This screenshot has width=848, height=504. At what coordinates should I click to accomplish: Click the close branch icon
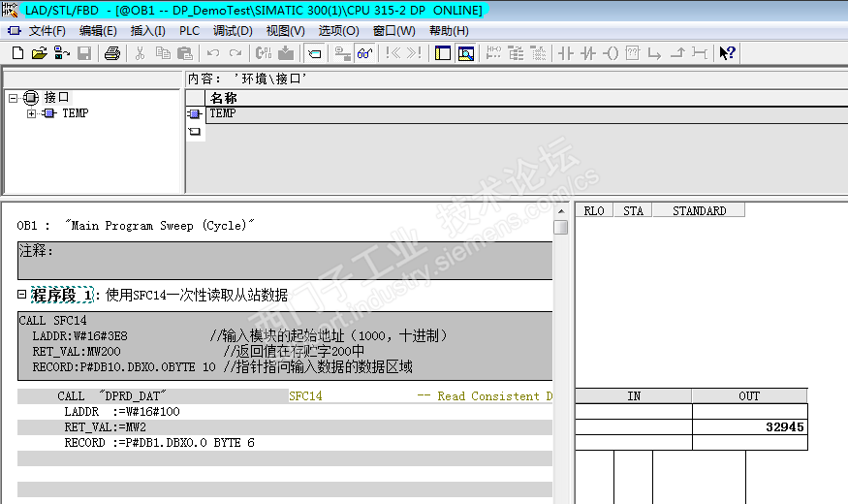coord(677,53)
